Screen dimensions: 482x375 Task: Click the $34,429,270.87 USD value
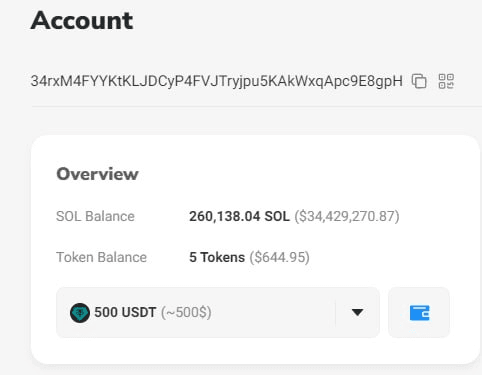(x=347, y=216)
